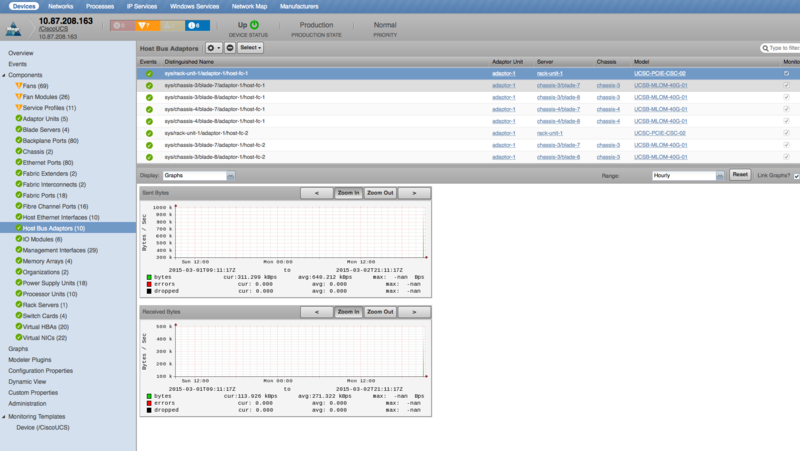Open the IP Services tab
The width and height of the screenshot is (800, 451).
(x=142, y=6)
